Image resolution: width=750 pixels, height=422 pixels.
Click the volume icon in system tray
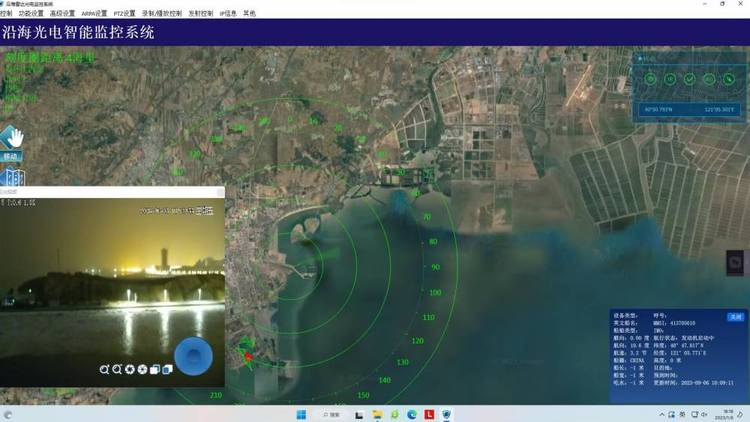(704, 414)
